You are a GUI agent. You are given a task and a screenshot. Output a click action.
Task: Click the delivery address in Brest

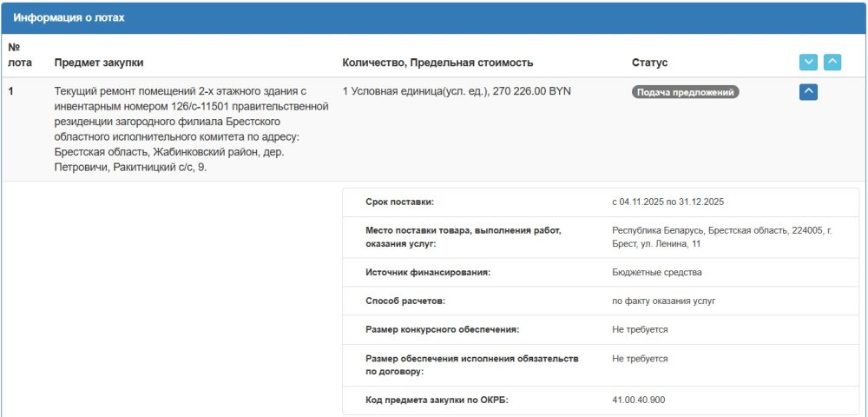[721, 237]
